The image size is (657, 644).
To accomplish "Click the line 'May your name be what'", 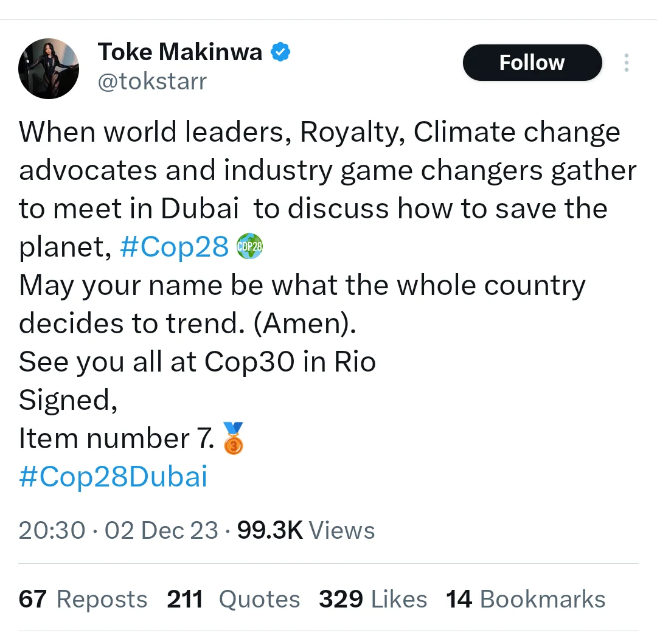I will tap(302, 286).
